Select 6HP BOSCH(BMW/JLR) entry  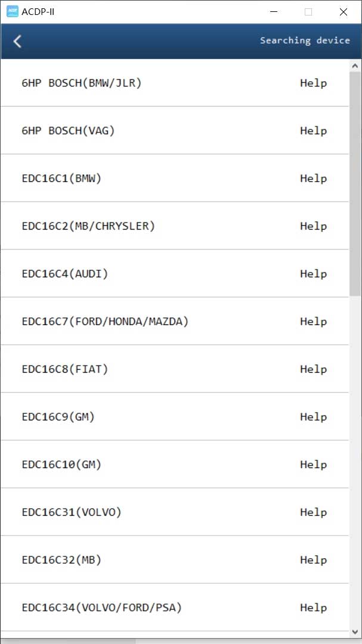tap(82, 83)
